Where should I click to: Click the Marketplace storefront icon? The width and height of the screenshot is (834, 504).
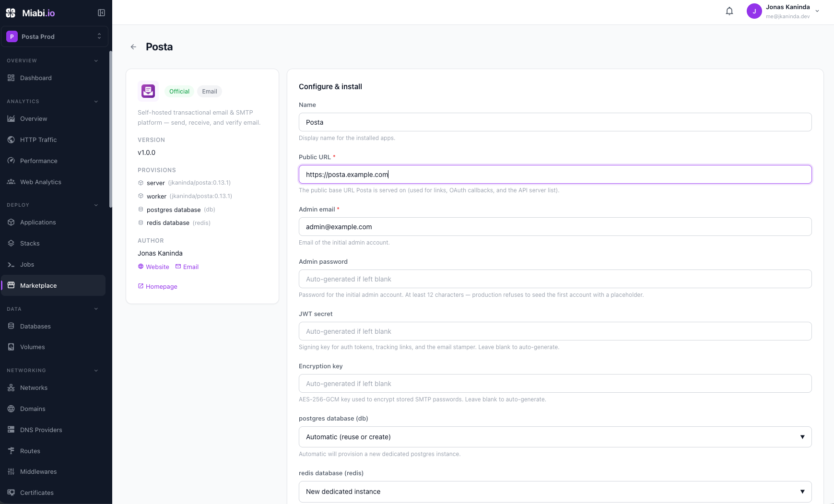pos(11,285)
